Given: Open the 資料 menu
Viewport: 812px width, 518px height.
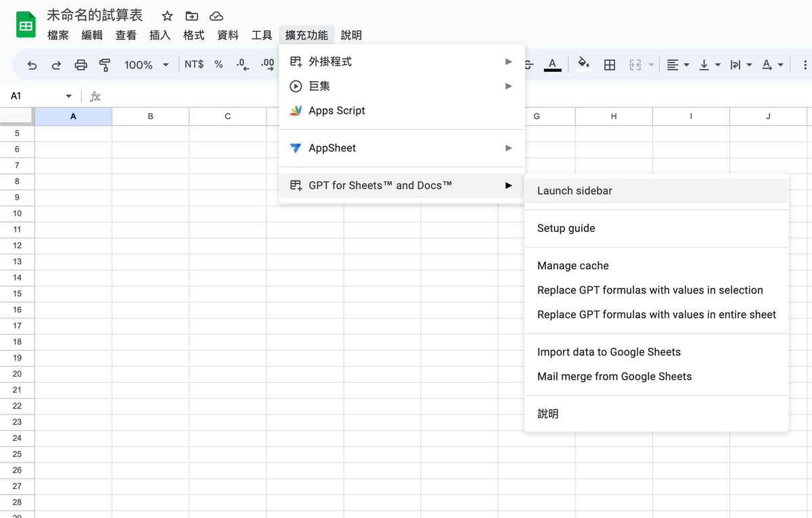Looking at the screenshot, I should point(227,35).
